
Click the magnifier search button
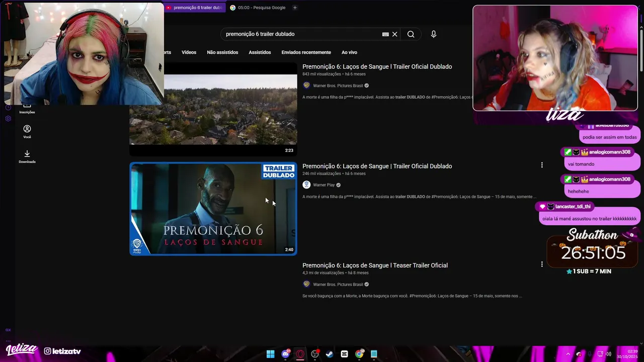click(411, 34)
